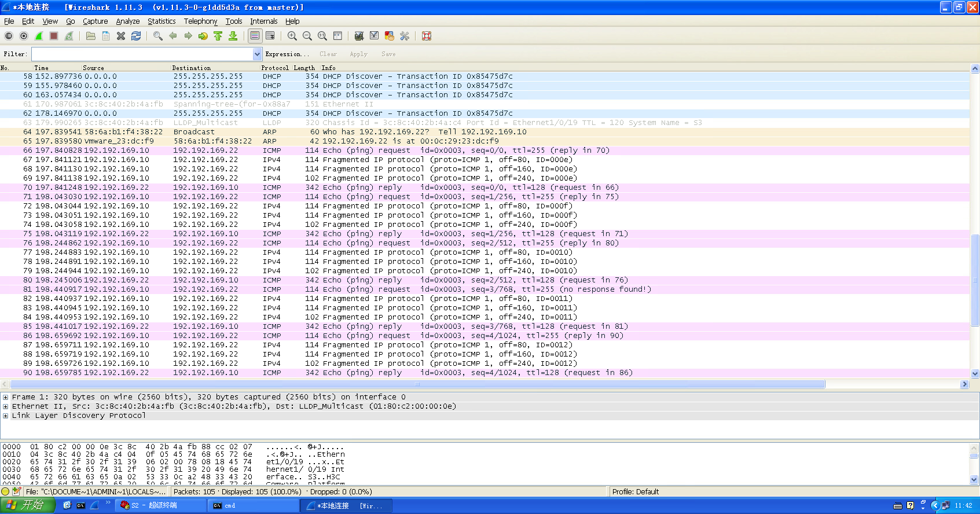Sort packets by Time column header
The height and width of the screenshot is (514, 980).
(x=42, y=68)
